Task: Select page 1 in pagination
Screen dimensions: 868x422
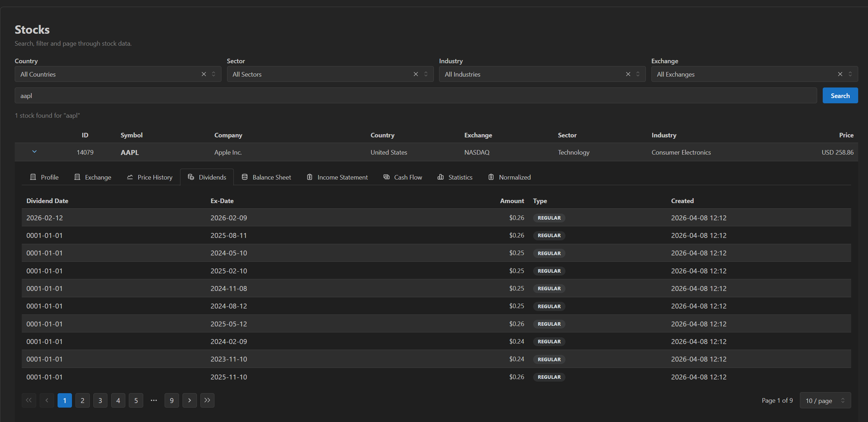Action: tap(65, 401)
